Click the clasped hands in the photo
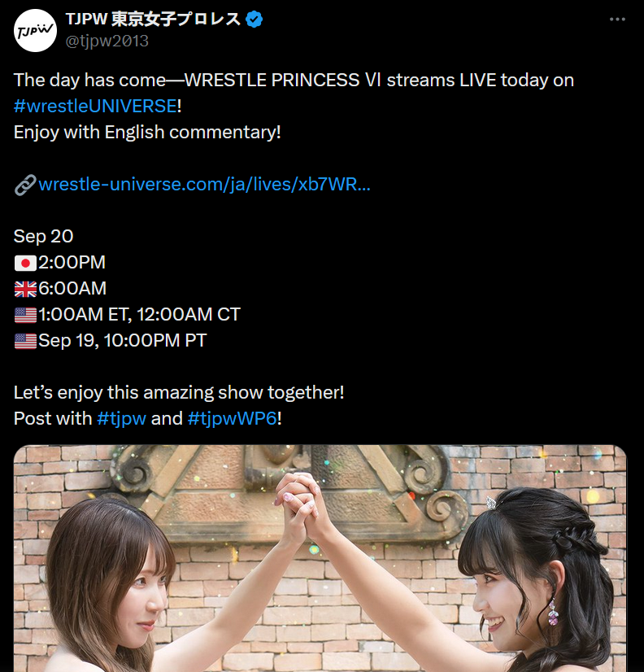This screenshot has height=672, width=644. click(300, 500)
